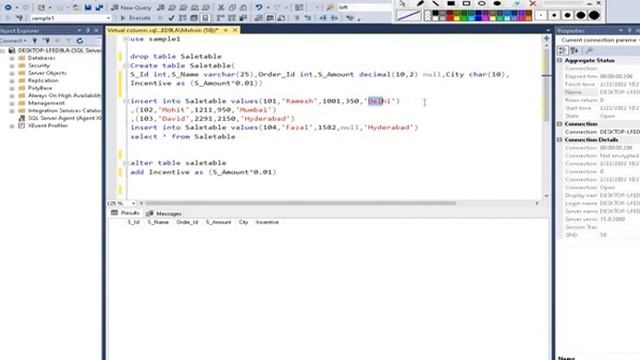This screenshot has width=640, height=360.
Task: Click the Undo arrow icon
Action: (x=259, y=7)
